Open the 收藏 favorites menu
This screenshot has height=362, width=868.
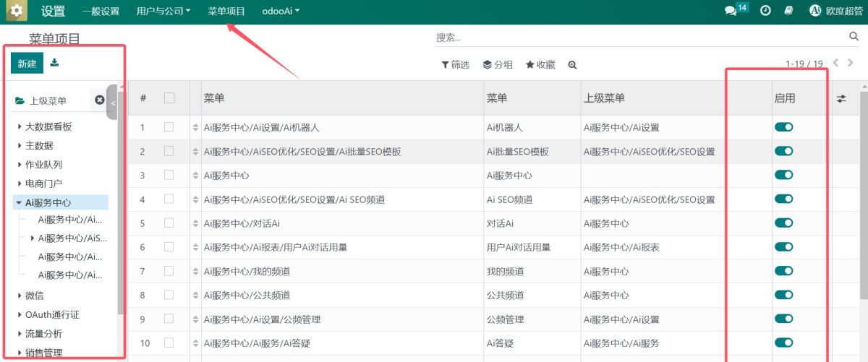click(x=540, y=65)
